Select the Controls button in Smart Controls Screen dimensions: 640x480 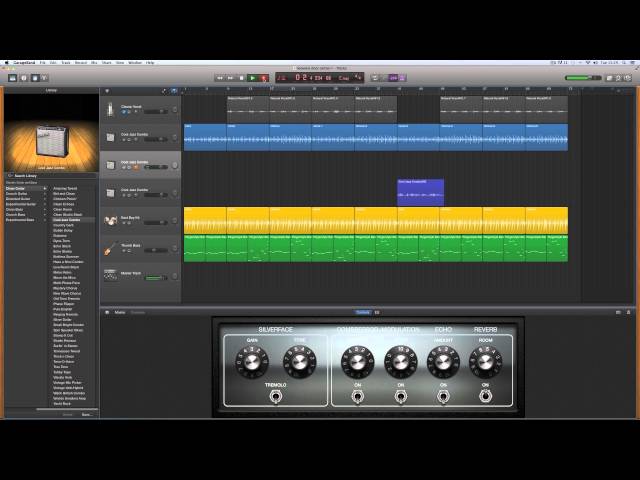coord(363,312)
